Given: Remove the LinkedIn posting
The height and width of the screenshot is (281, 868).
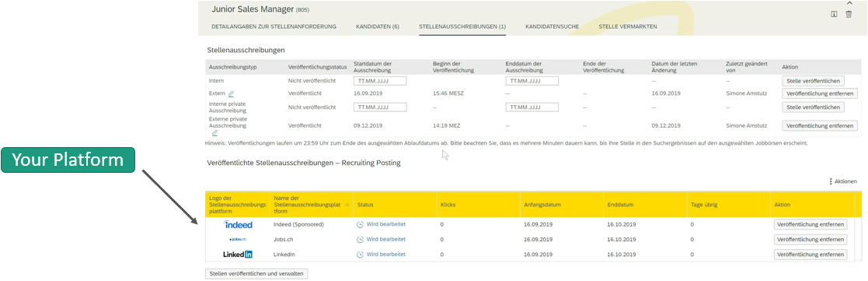Looking at the screenshot, I should pyautogui.click(x=810, y=255).
